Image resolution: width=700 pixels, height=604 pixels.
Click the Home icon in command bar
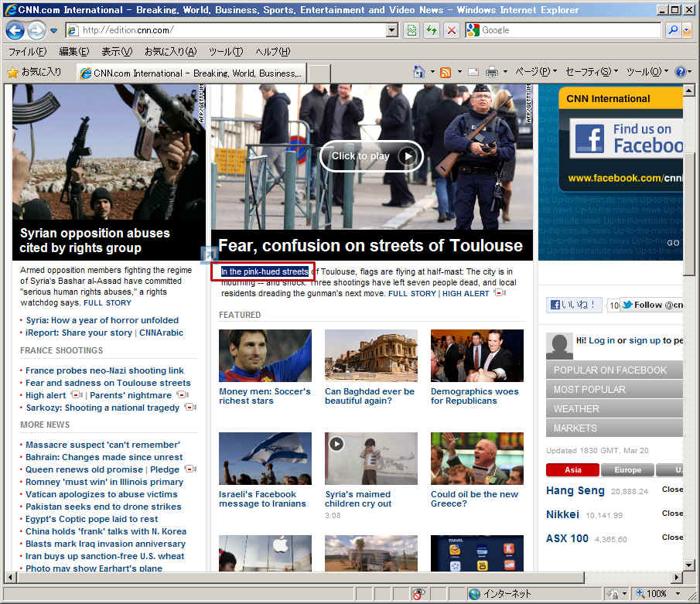pyautogui.click(x=419, y=72)
